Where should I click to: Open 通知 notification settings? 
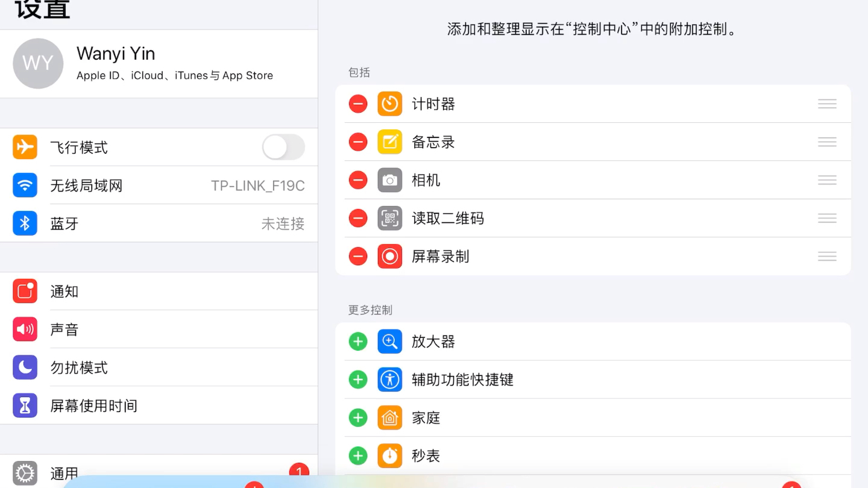click(x=159, y=292)
